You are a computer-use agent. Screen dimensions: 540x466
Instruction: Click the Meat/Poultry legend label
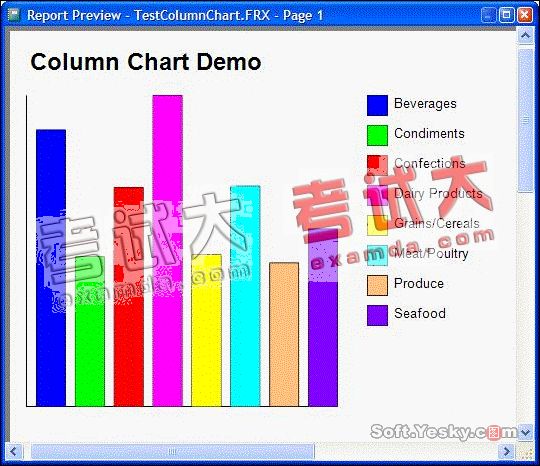(431, 254)
